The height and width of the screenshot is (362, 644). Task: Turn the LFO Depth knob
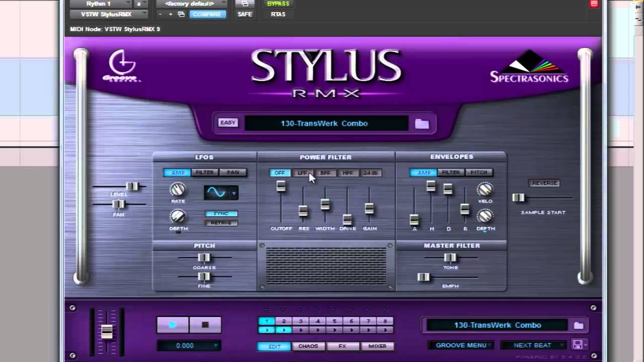(178, 216)
